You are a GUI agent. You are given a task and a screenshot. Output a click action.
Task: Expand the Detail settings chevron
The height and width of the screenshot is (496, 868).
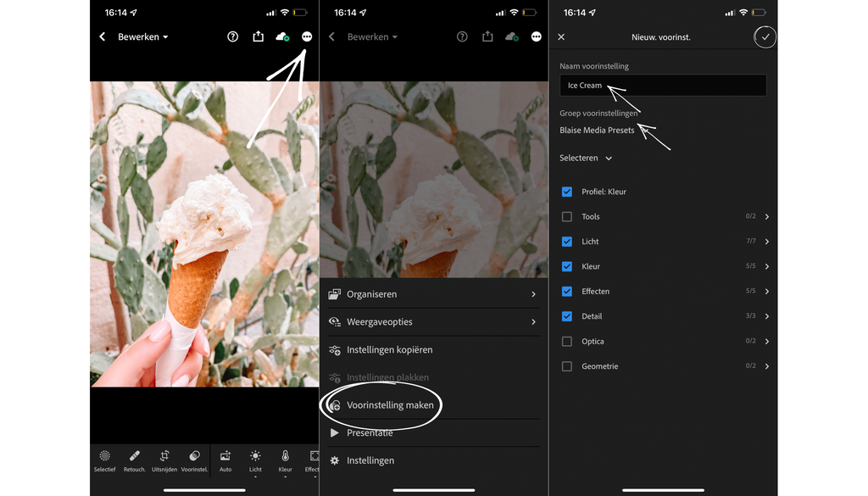coord(767,316)
